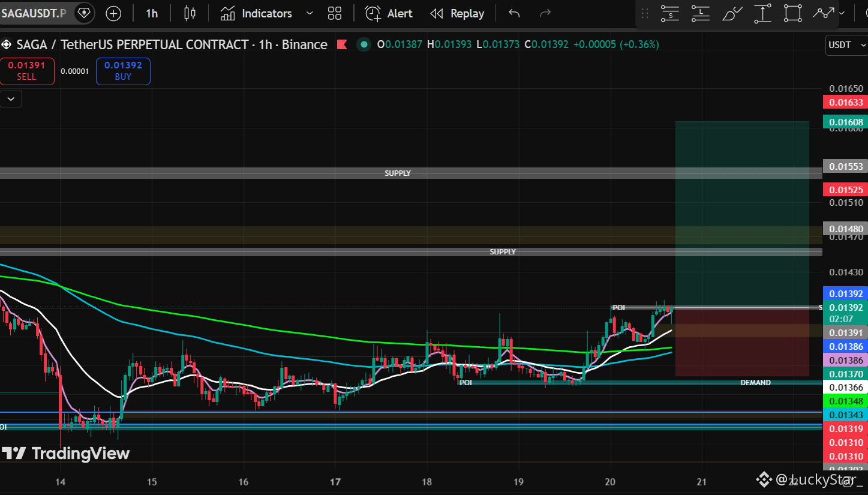
Task: Click the POI label near date 18
Action: pyautogui.click(x=465, y=382)
